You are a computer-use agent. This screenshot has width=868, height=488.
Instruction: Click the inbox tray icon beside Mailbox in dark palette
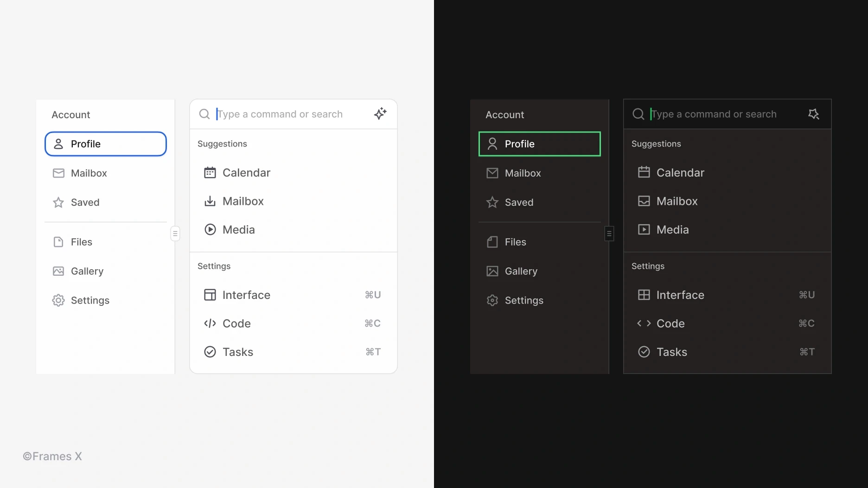tap(644, 201)
